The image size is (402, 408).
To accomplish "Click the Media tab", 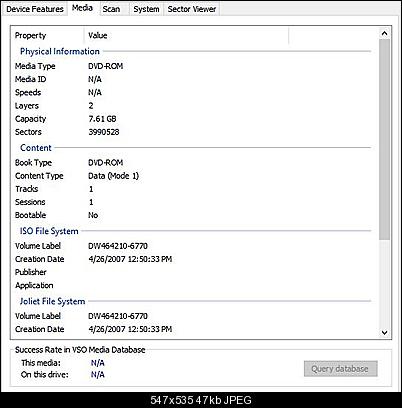I will (x=82, y=8).
